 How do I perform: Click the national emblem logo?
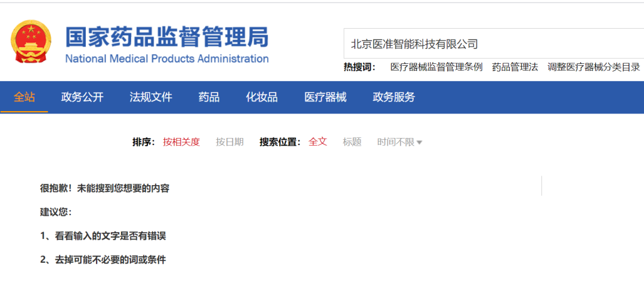31,42
